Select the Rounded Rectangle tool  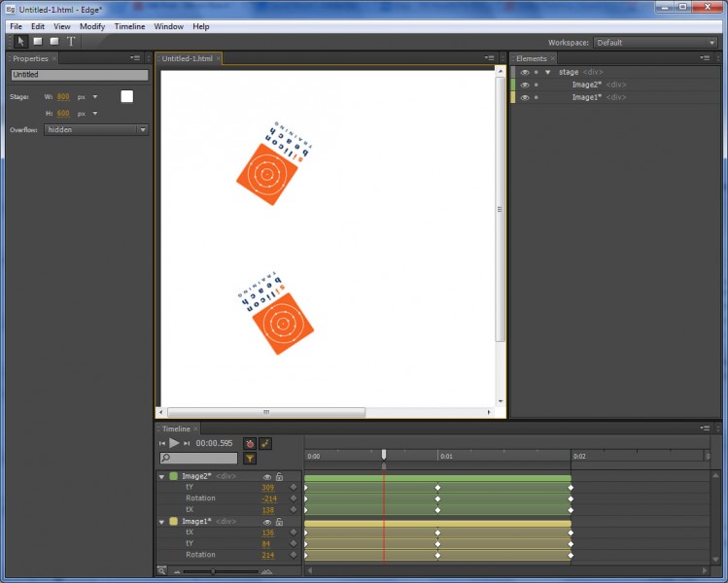[54, 42]
